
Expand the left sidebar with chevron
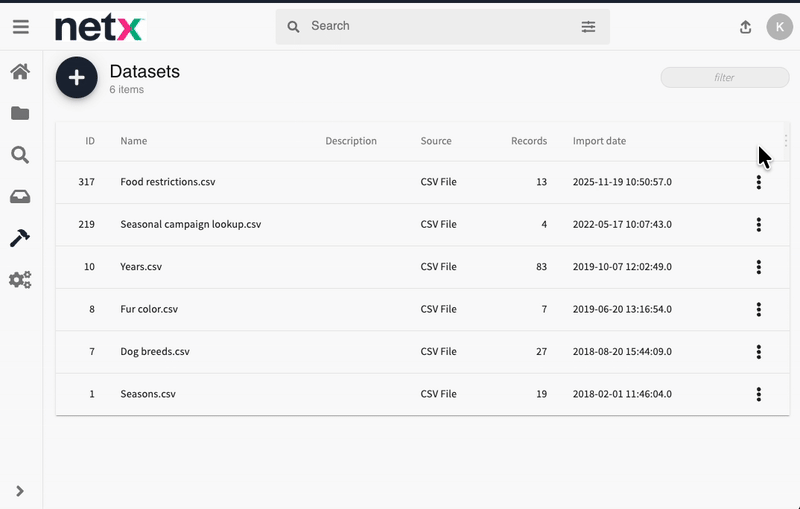pos(20,491)
